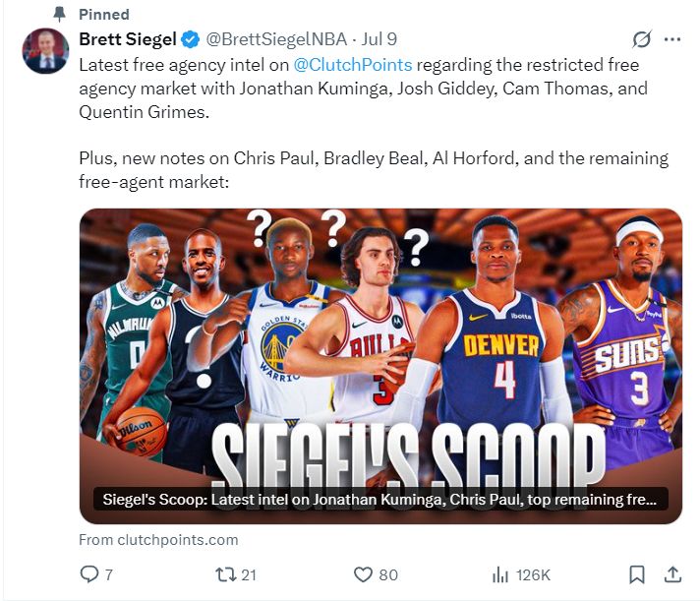Click the reply speech bubble icon
700x601 pixels.
point(89,574)
